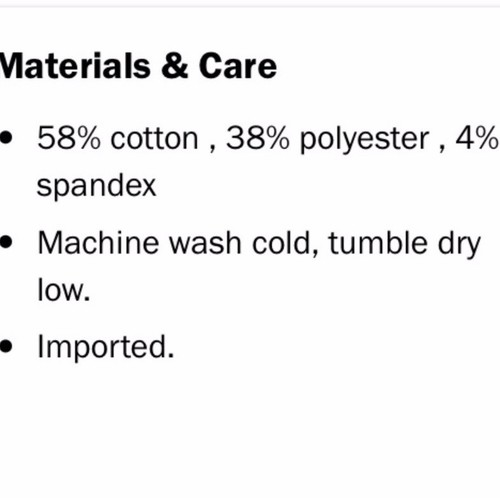Image resolution: width=500 pixels, height=498 pixels.
Task: Click the Materials & Care heading
Action: click(138, 66)
